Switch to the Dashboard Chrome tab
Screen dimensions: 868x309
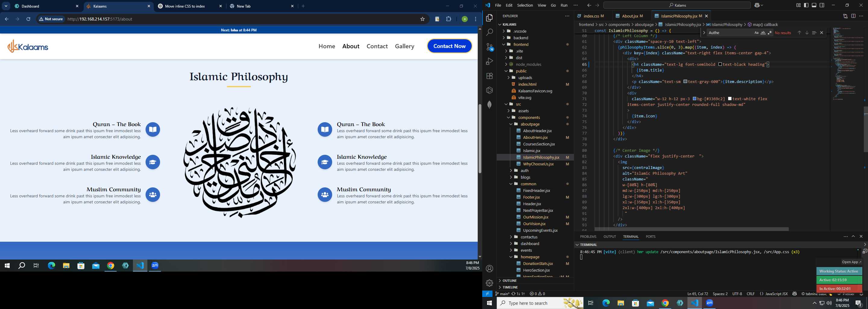coord(46,6)
